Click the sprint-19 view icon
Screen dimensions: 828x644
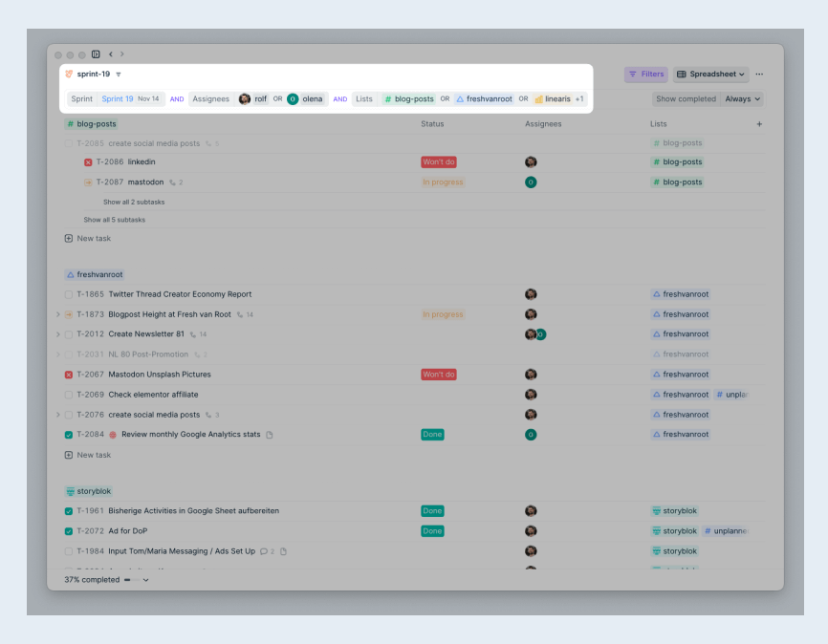point(69,74)
